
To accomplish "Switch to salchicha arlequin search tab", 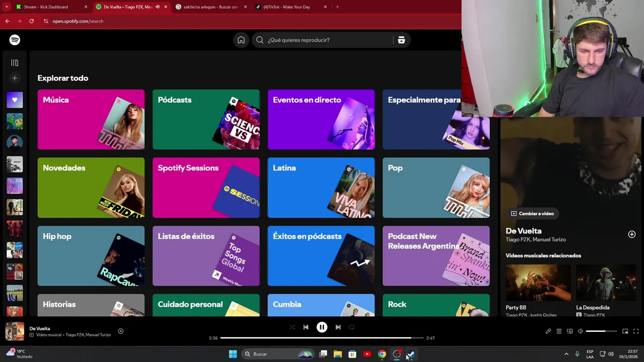I will coord(211,7).
